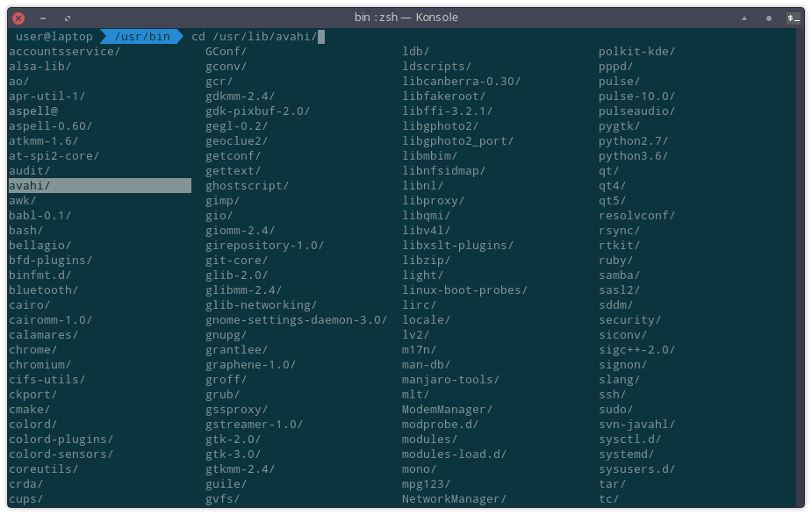Click the manjaro-tools/ directory entry
This screenshot has height=515, width=812.
[x=450, y=380]
